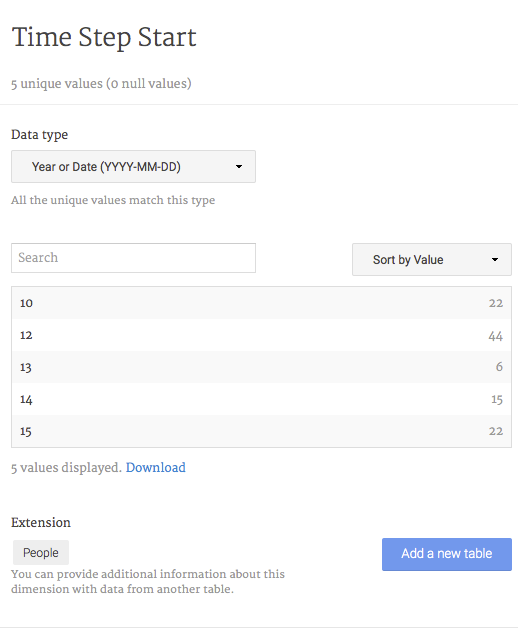Screen dimensions: 518x628
Task: Click the Time Step Start heading
Action: [104, 37]
